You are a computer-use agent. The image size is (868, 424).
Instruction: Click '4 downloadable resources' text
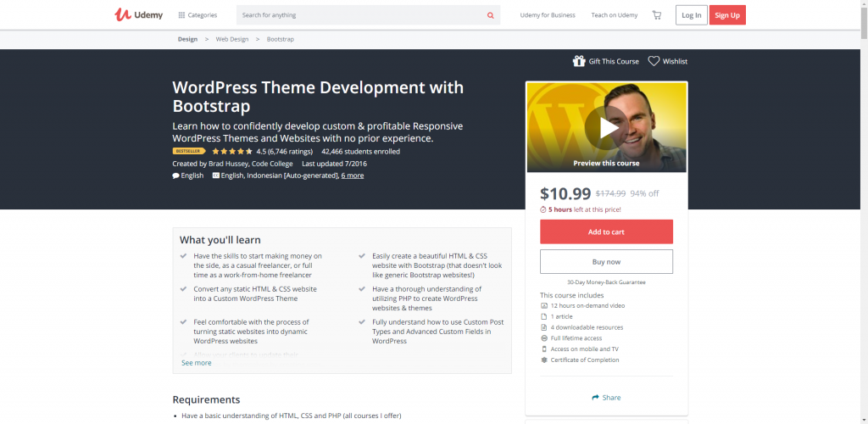point(587,327)
